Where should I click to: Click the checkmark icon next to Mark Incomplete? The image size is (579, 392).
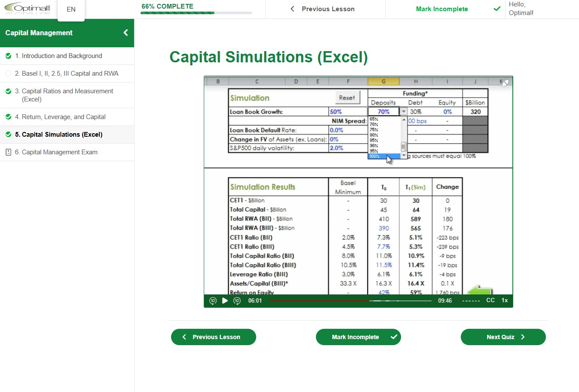pos(497,9)
